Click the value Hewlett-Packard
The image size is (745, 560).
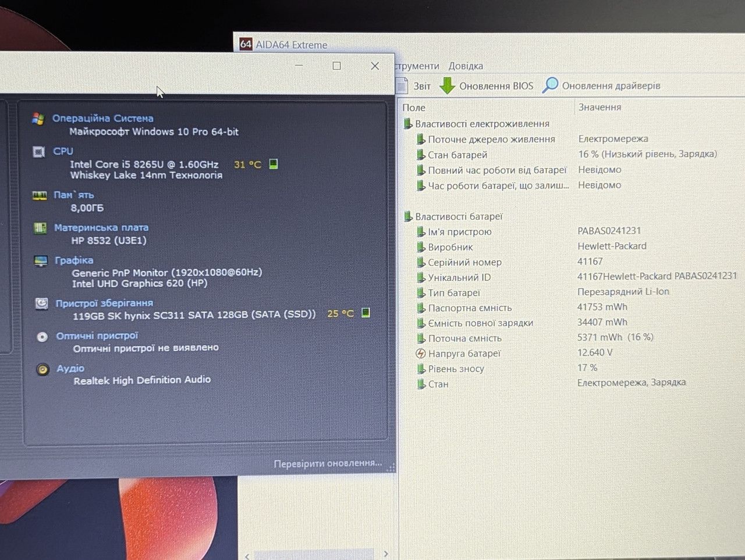[612, 246]
